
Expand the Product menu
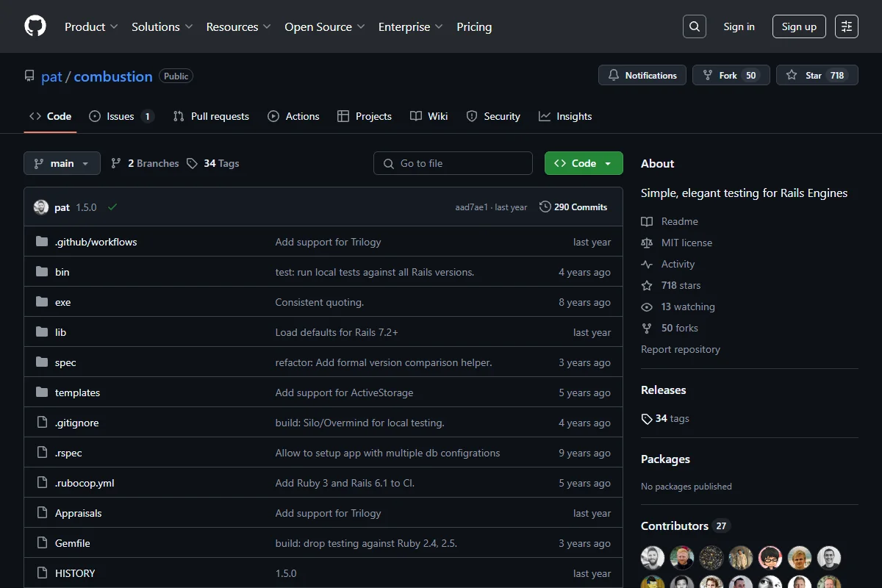click(x=91, y=26)
